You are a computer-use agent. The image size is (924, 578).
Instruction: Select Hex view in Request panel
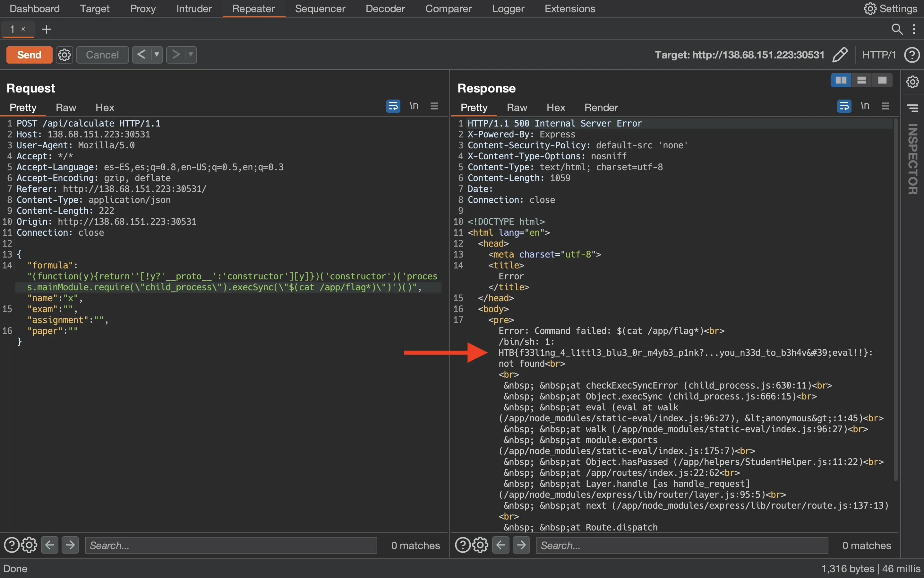click(x=105, y=108)
